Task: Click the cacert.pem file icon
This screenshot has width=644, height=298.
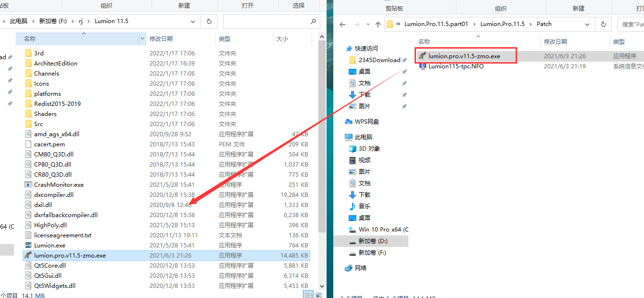Action: [28, 144]
